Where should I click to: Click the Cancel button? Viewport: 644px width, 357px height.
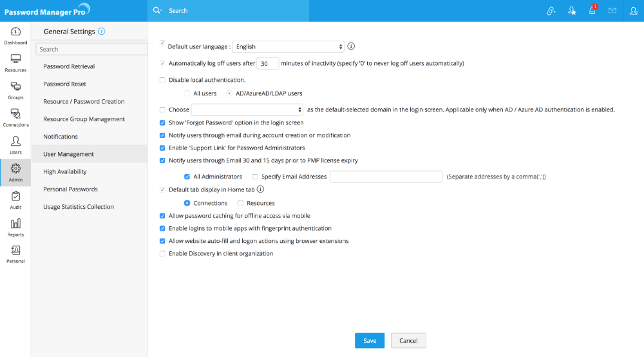click(408, 340)
